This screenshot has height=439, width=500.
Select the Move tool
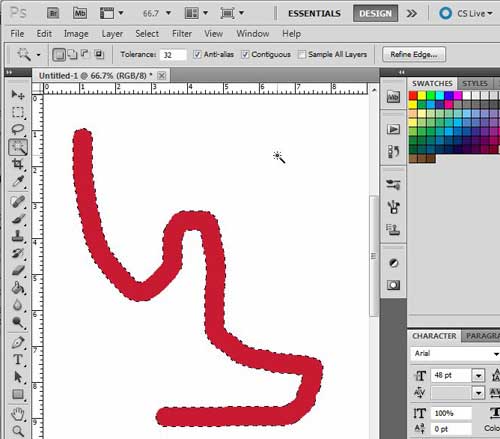coord(18,95)
